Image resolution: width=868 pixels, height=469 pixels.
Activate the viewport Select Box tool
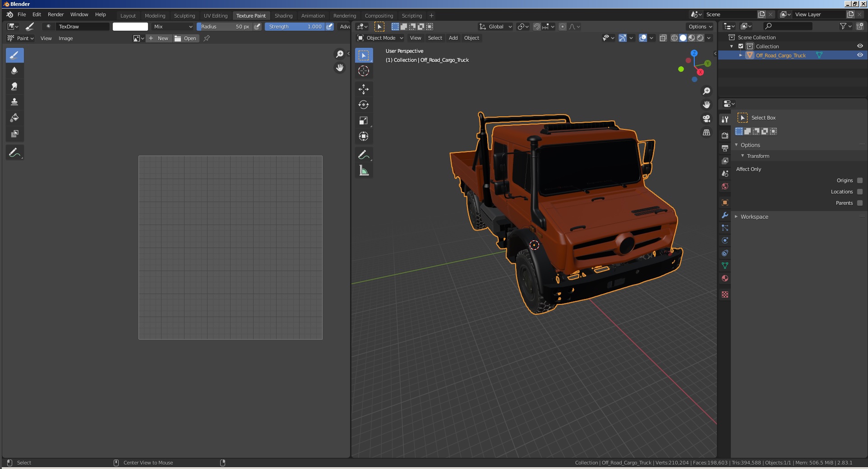click(x=364, y=55)
